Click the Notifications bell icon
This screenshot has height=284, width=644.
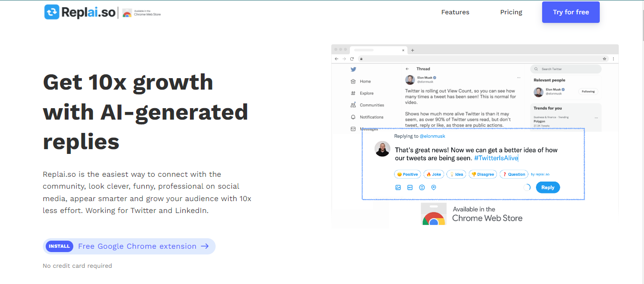pyautogui.click(x=353, y=117)
